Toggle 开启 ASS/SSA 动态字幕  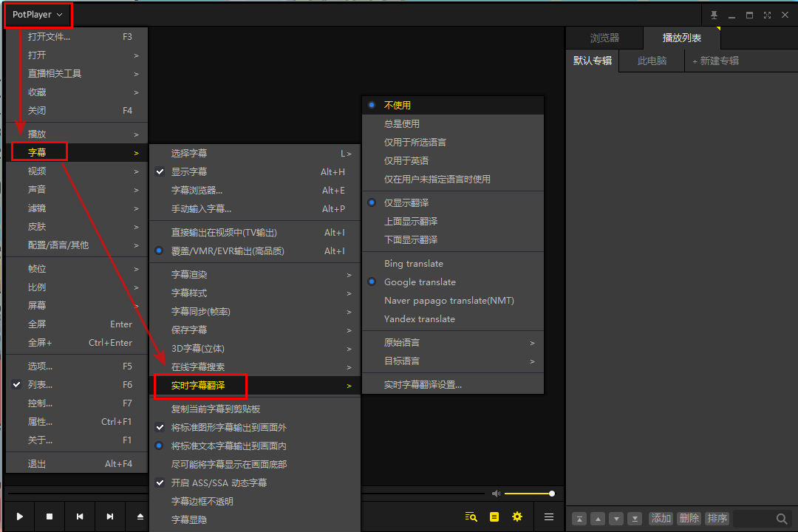(160, 482)
